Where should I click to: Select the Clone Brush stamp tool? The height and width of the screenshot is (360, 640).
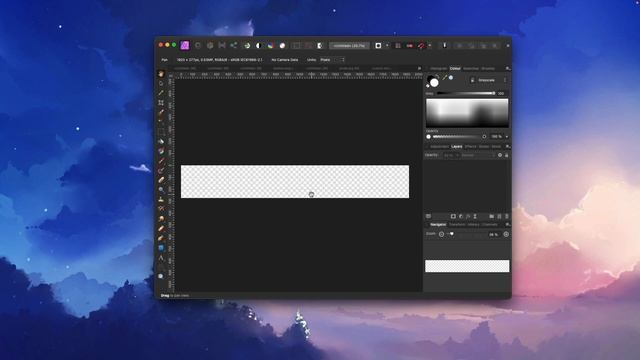click(161, 199)
